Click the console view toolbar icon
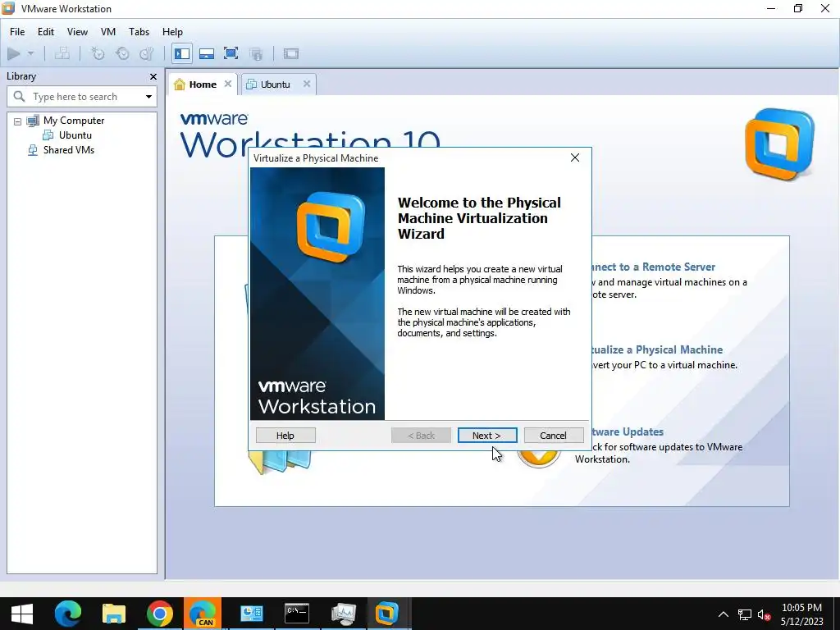The height and width of the screenshot is (630, 840). (291, 53)
